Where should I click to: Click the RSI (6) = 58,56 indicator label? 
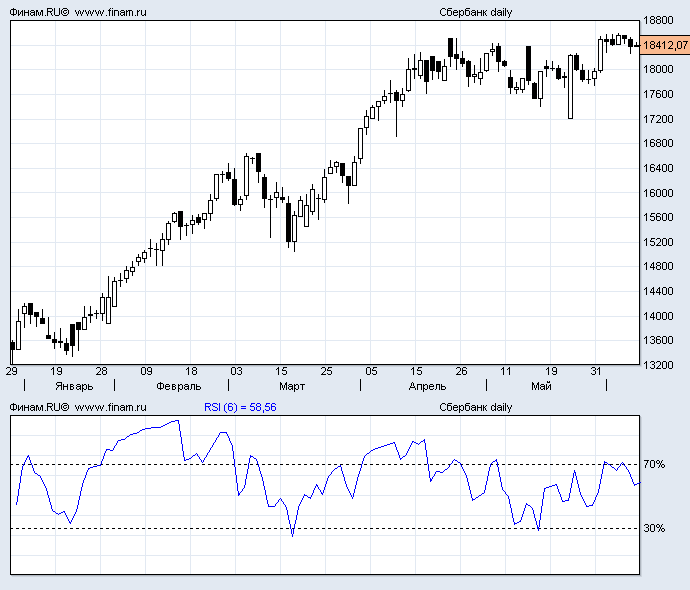[240, 407]
